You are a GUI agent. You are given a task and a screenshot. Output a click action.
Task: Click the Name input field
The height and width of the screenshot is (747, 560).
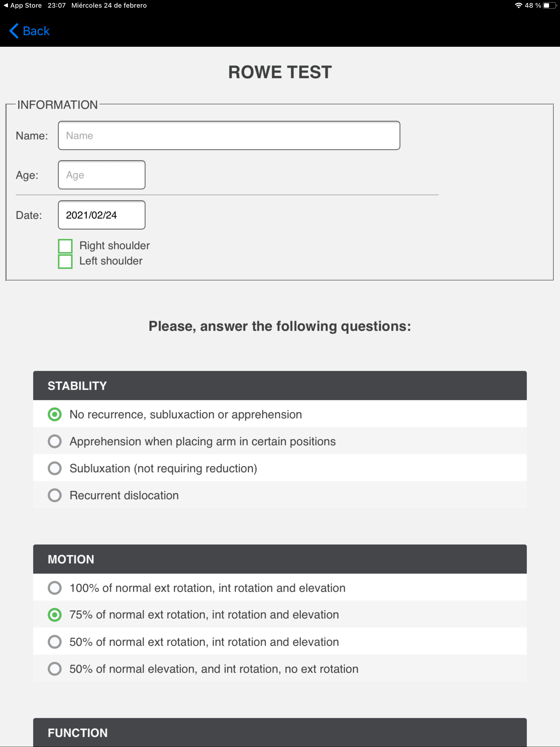click(x=229, y=135)
